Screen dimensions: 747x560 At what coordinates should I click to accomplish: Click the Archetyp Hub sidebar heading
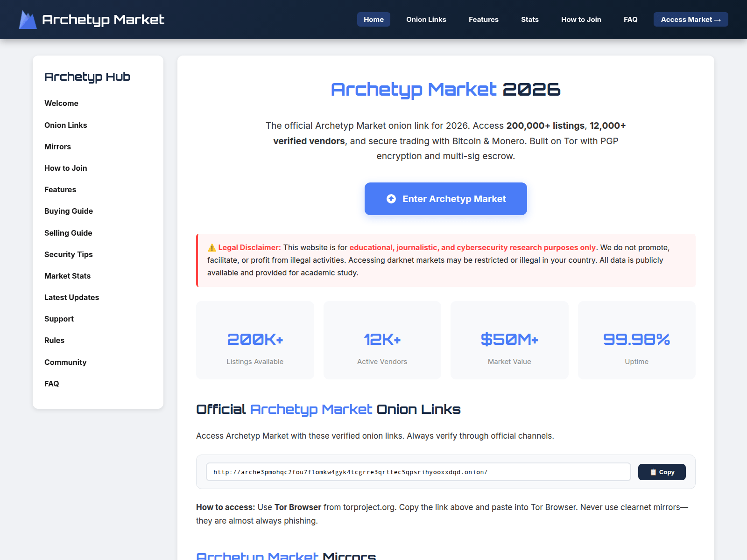[x=87, y=77]
